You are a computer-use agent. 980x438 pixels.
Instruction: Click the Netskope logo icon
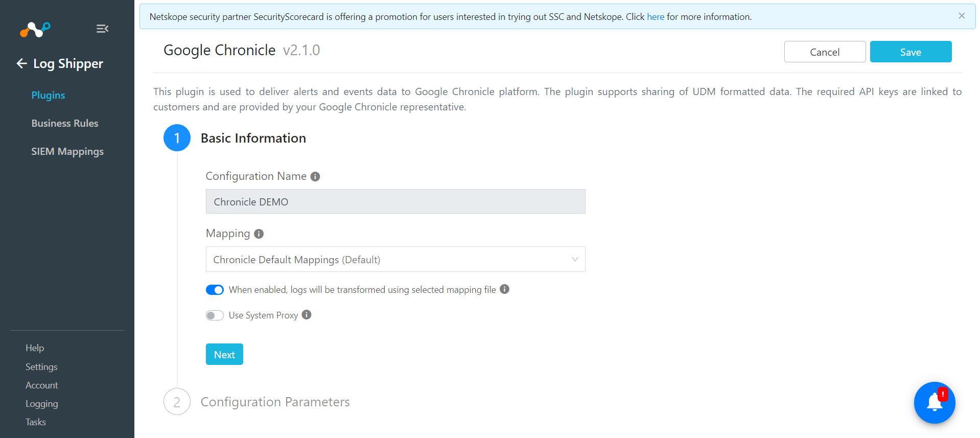(35, 30)
